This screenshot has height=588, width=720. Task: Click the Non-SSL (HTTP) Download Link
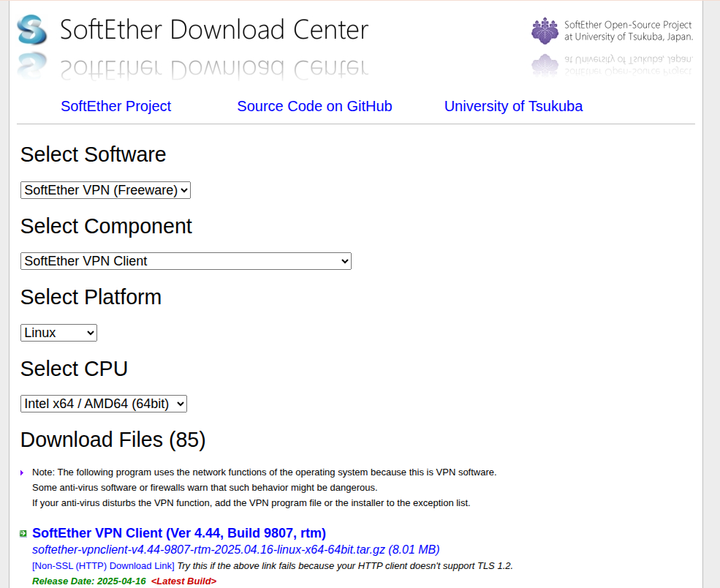(x=102, y=565)
